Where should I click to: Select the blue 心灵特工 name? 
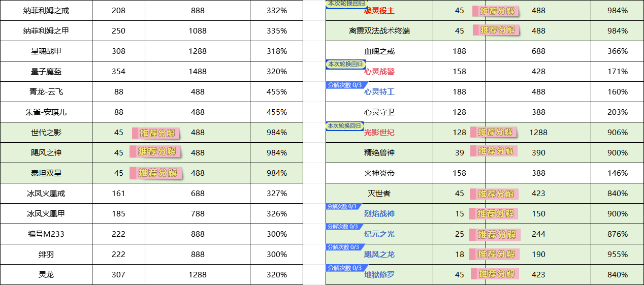(x=379, y=92)
